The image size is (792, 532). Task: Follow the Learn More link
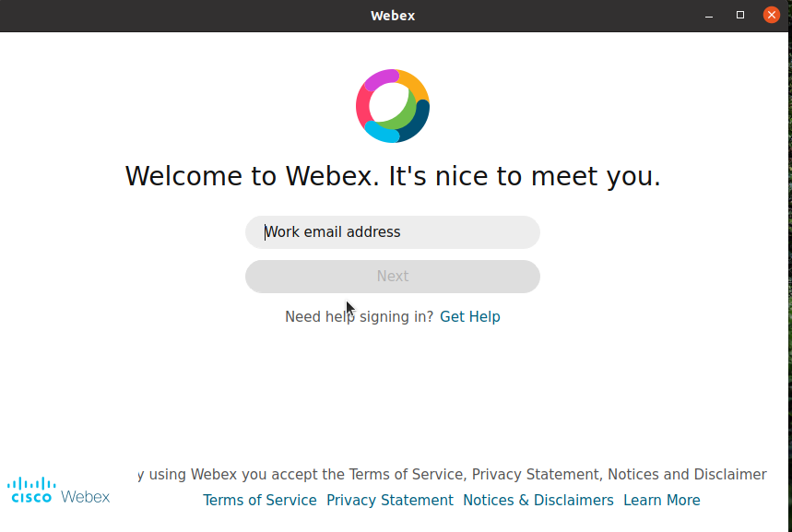click(662, 501)
